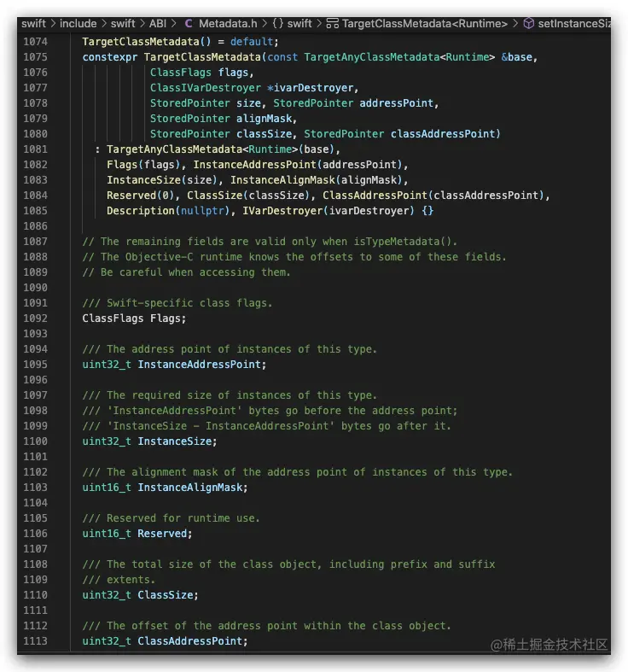
Task: Click the 'default' keyword on line 1074
Action: click(252, 42)
